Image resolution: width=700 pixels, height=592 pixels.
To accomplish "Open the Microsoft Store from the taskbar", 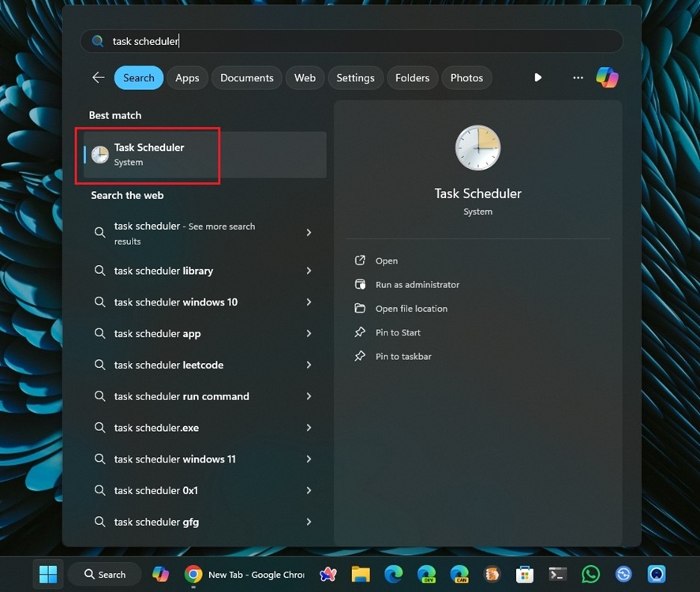I will pyautogui.click(x=525, y=574).
